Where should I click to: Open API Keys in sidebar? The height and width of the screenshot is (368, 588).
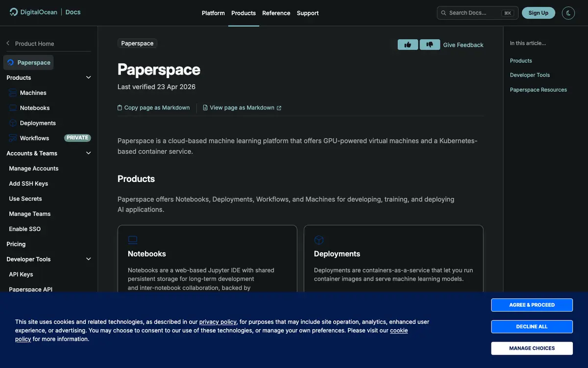coord(21,274)
